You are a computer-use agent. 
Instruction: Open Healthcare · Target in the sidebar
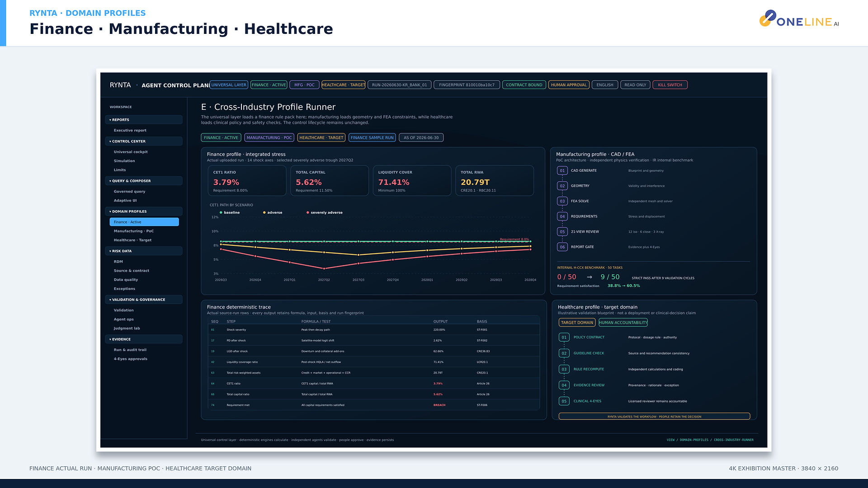[x=133, y=240]
